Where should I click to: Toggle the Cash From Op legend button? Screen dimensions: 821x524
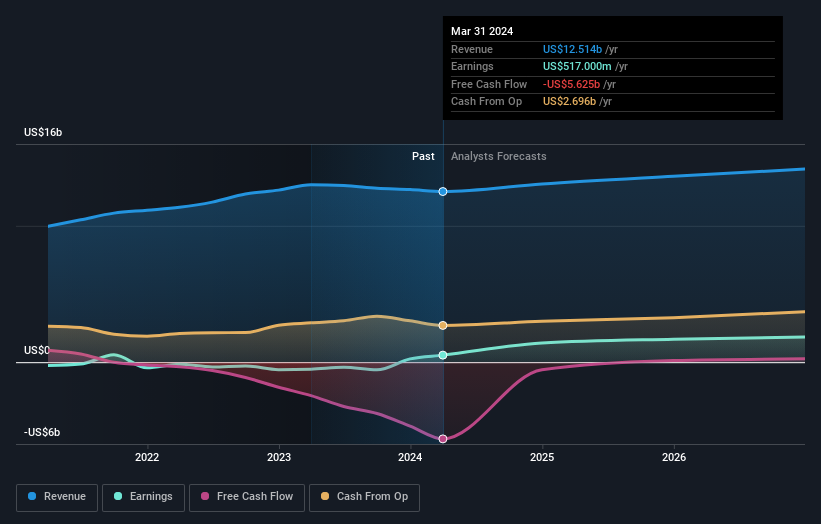coord(364,497)
